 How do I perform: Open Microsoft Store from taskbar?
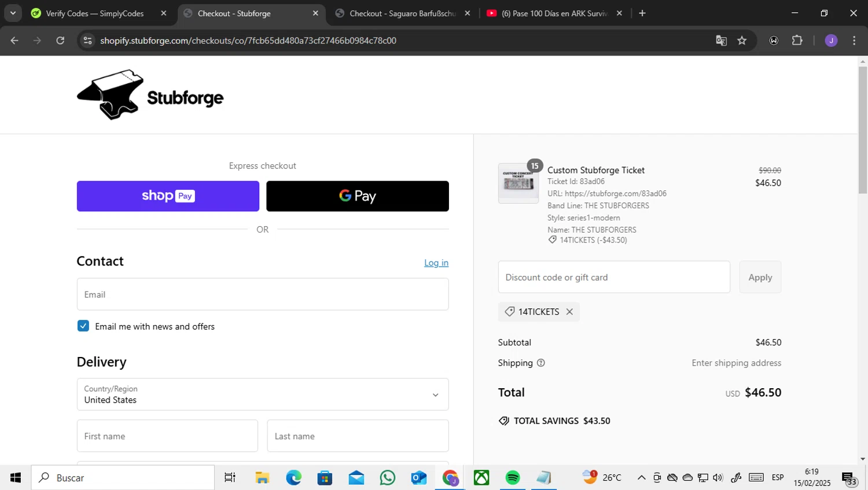(325, 478)
